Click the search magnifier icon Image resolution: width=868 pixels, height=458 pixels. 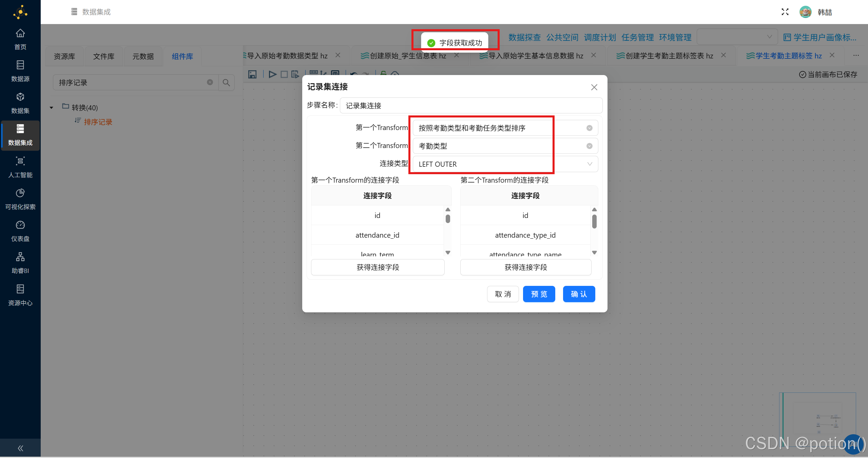pyautogui.click(x=226, y=83)
